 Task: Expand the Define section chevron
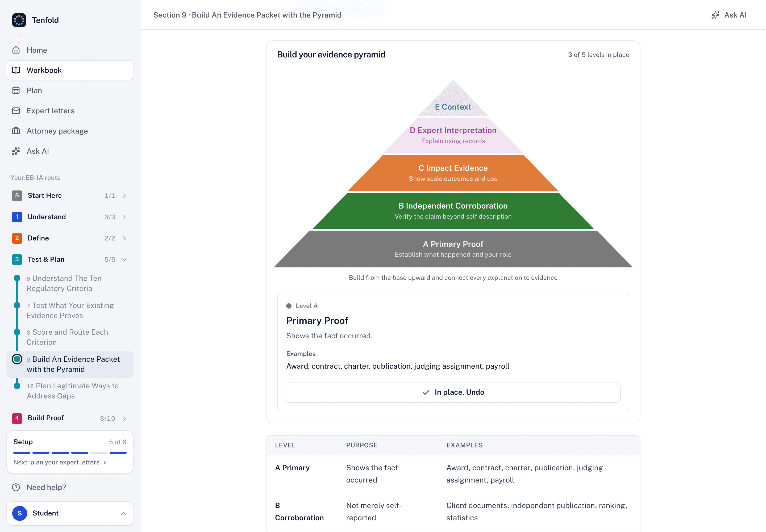[x=124, y=238]
